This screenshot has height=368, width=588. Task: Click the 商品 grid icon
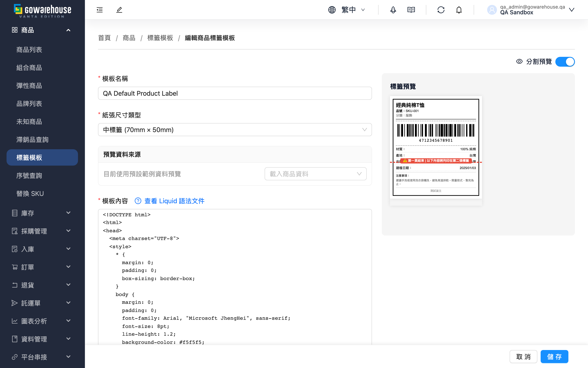coord(14,30)
